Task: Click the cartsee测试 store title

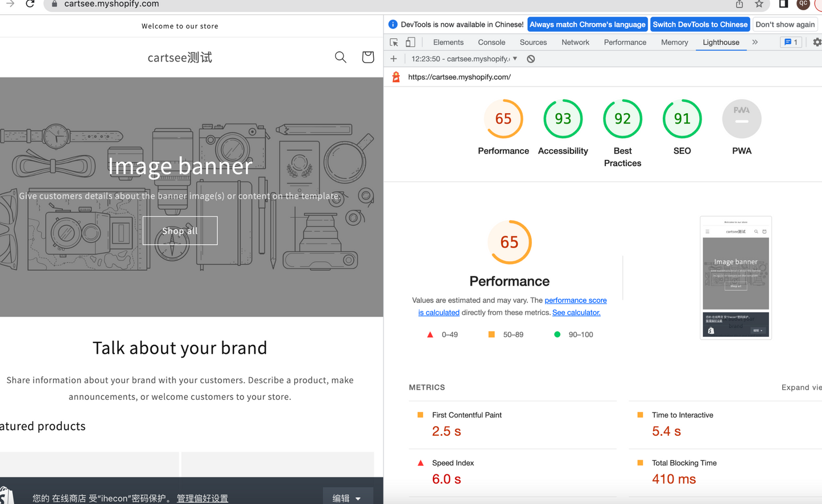Action: pos(180,57)
